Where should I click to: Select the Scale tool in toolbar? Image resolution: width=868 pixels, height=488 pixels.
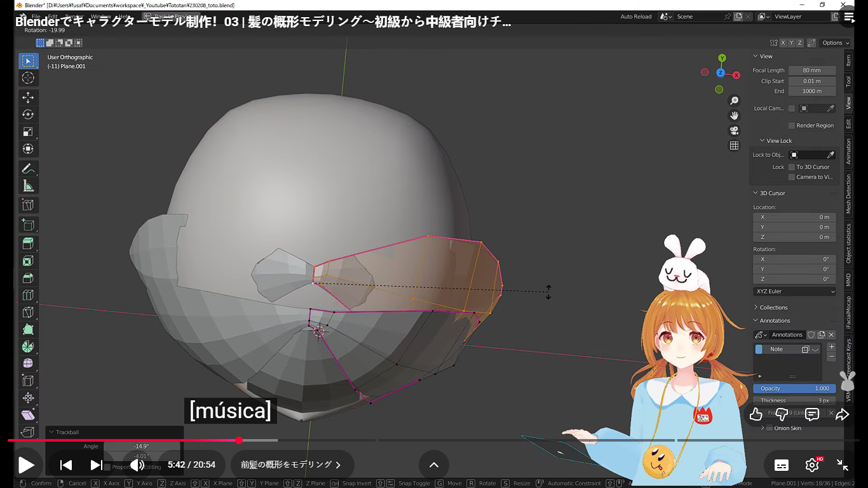28,132
